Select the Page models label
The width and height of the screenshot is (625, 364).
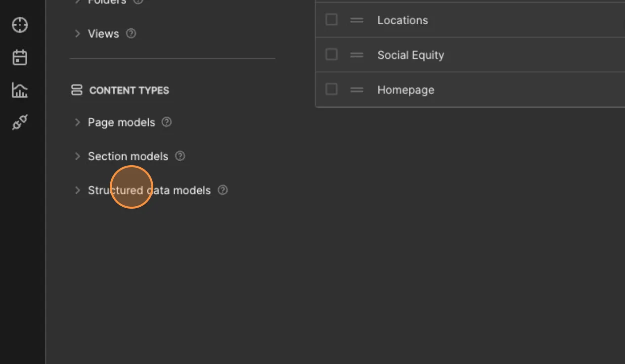click(122, 123)
